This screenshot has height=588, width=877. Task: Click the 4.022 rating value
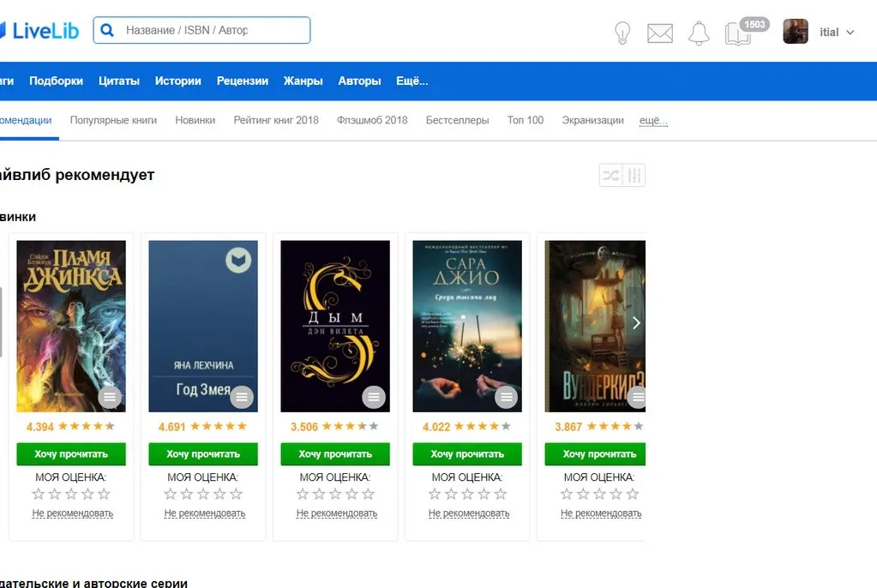[x=436, y=427]
